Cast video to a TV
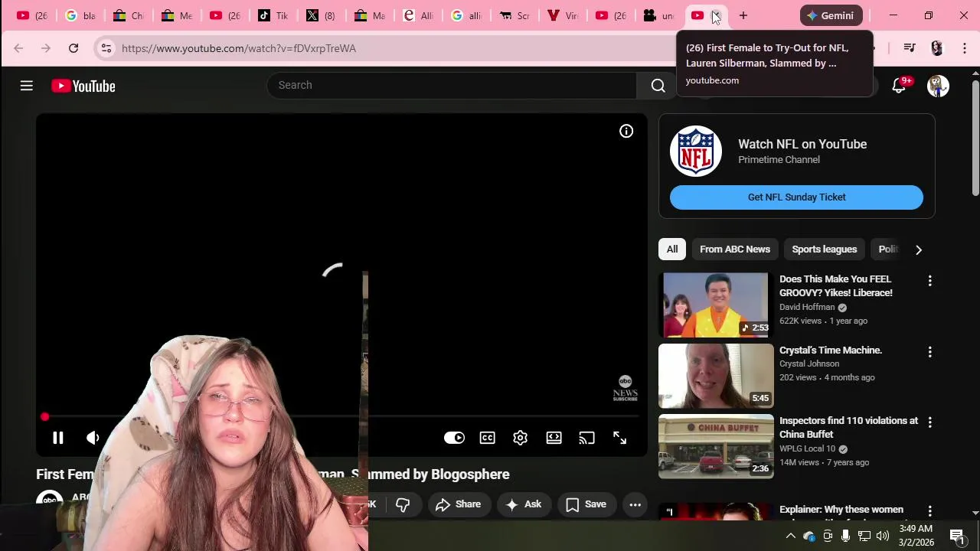The width and height of the screenshot is (980, 551). pyautogui.click(x=586, y=438)
